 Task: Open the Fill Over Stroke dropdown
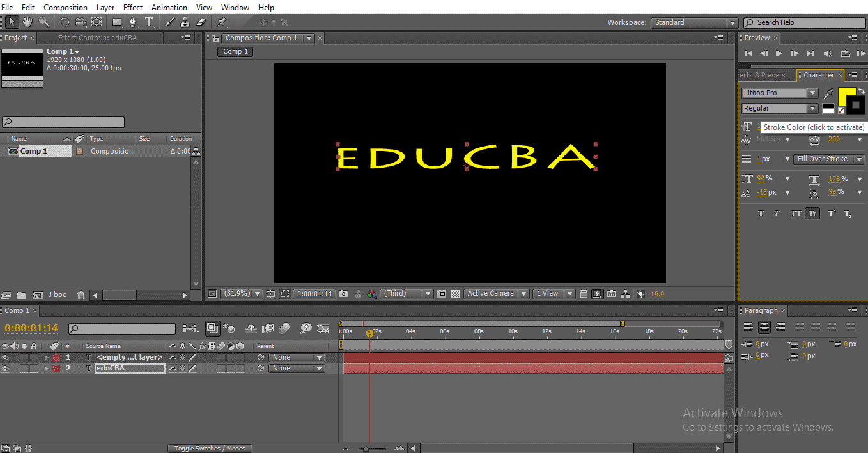[829, 159]
